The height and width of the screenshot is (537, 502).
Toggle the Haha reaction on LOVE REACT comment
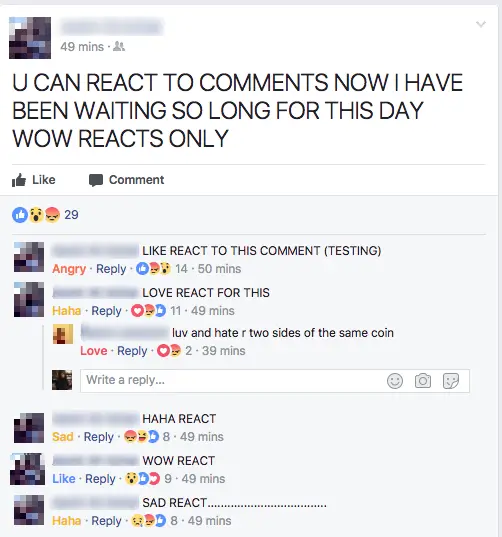click(66, 311)
